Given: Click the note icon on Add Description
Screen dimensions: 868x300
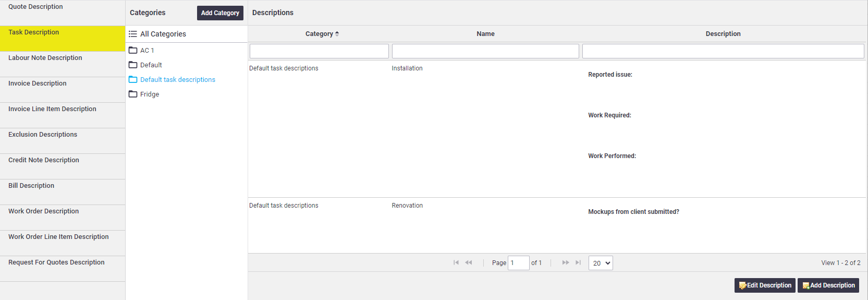Looking at the screenshot, I should (806, 285).
